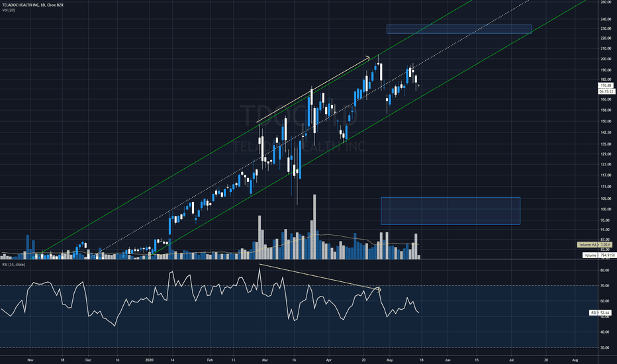Click the Mar date on time axis
This screenshot has height=364, width=617.
(x=265, y=360)
